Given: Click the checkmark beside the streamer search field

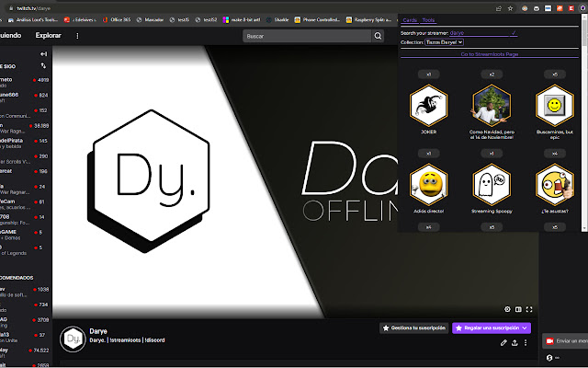Looking at the screenshot, I should click(514, 33).
